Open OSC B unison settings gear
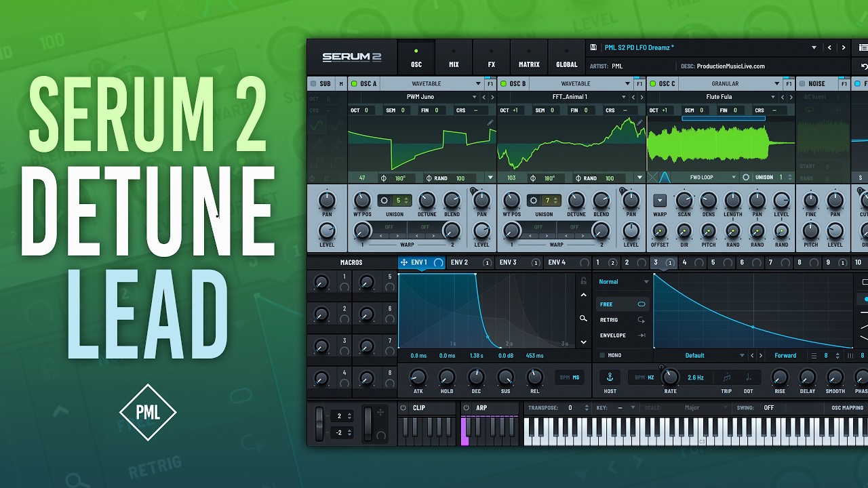This screenshot has width=868, height=488. pos(534,200)
